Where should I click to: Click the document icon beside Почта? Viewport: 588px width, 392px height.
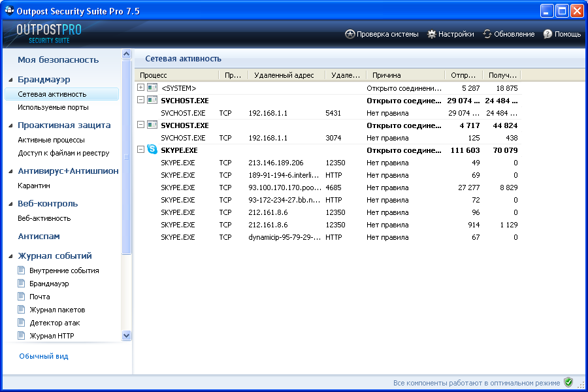click(x=22, y=297)
